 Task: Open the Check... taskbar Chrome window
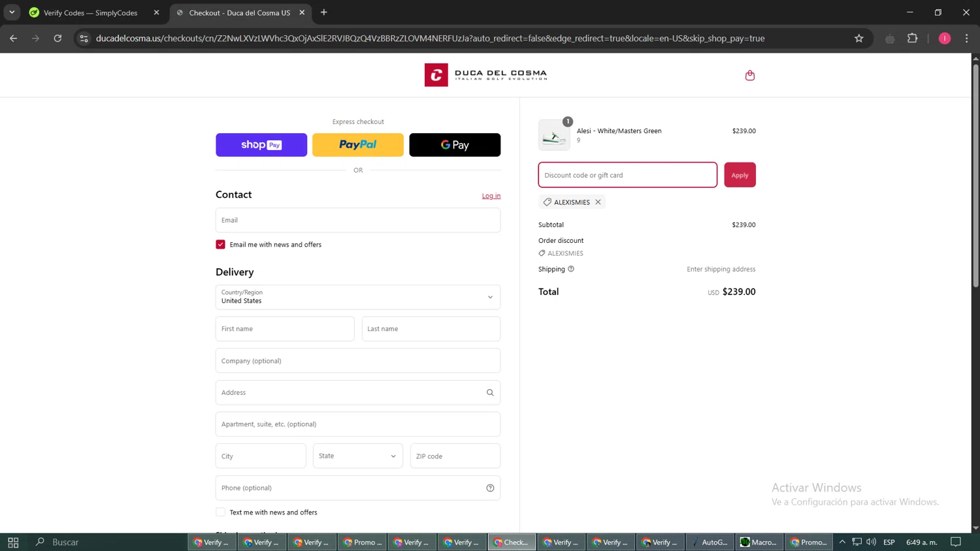tap(512, 542)
